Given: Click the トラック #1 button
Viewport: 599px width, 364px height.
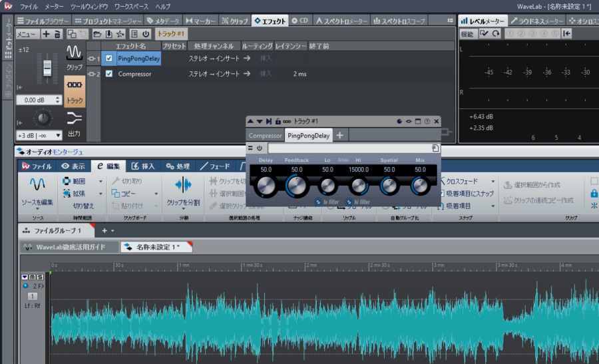Looking at the screenshot, I should click(171, 34).
